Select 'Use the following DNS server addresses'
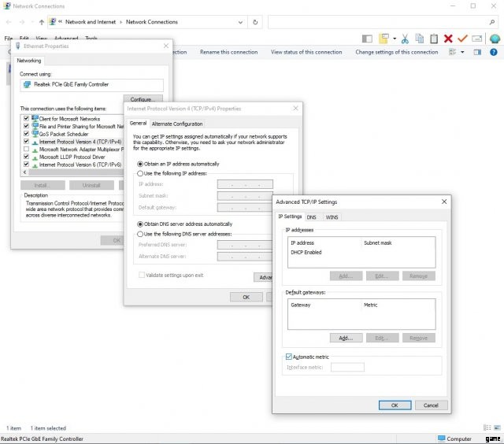 (141, 234)
